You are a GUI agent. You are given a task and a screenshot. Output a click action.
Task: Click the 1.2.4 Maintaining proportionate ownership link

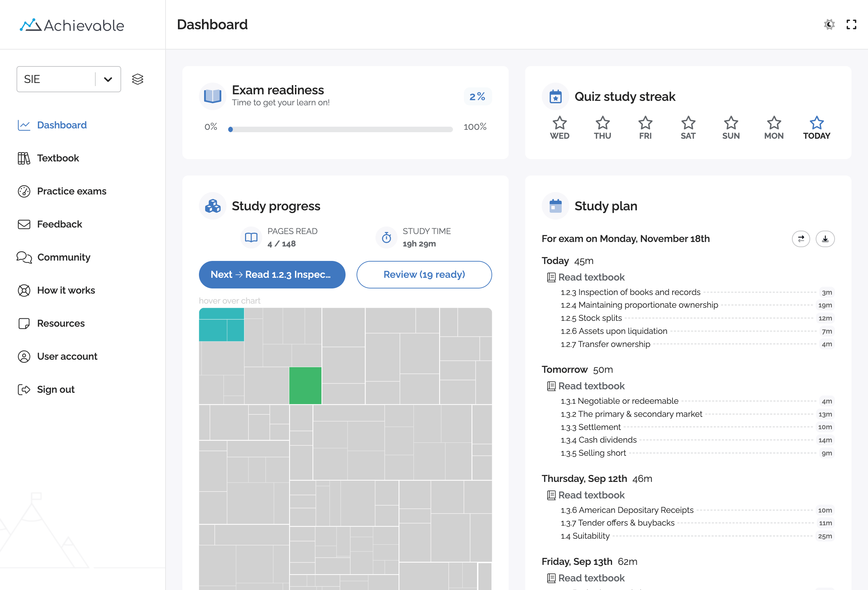pos(639,305)
